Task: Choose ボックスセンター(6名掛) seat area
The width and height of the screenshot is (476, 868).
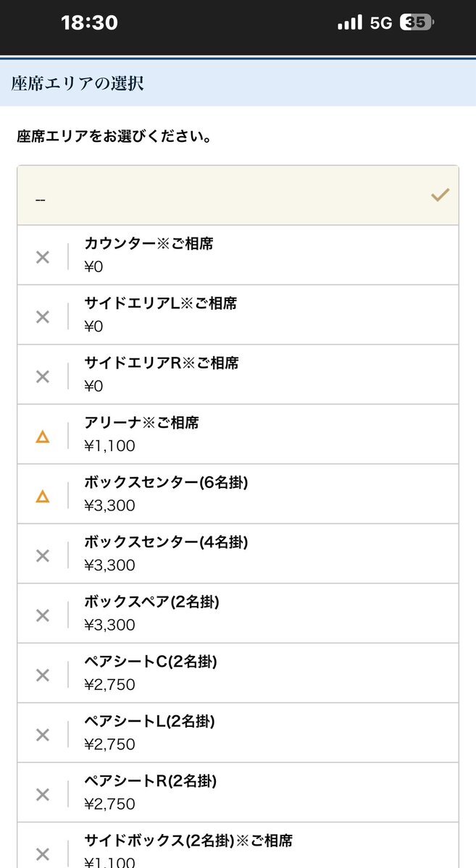Action: 261,494
